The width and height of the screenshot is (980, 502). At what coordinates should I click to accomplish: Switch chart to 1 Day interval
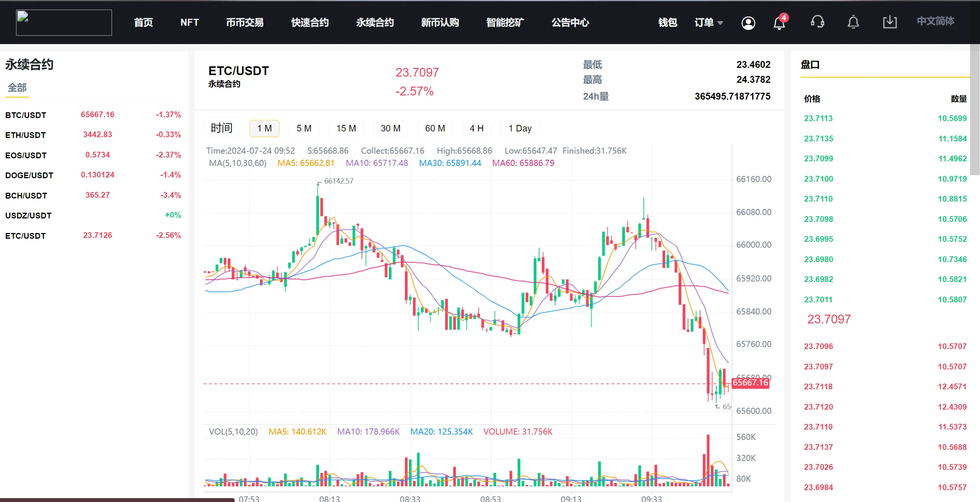click(x=520, y=128)
